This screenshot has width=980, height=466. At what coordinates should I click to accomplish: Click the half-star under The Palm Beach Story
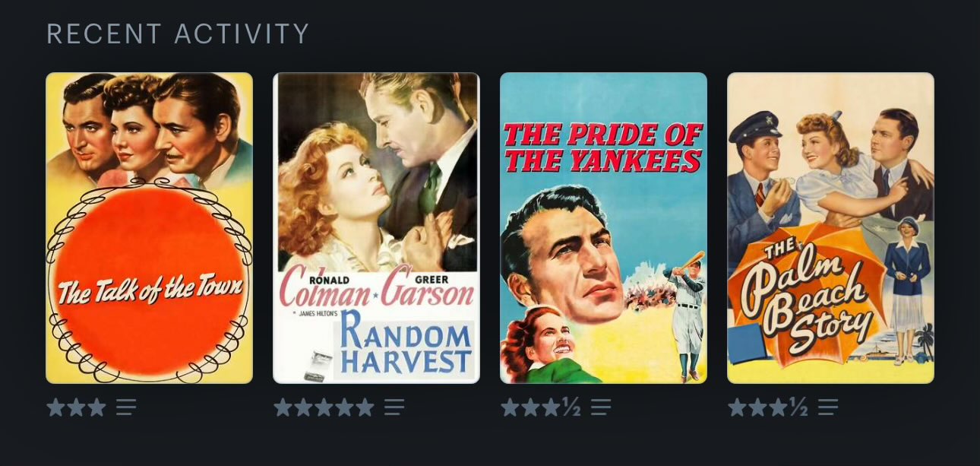798,408
